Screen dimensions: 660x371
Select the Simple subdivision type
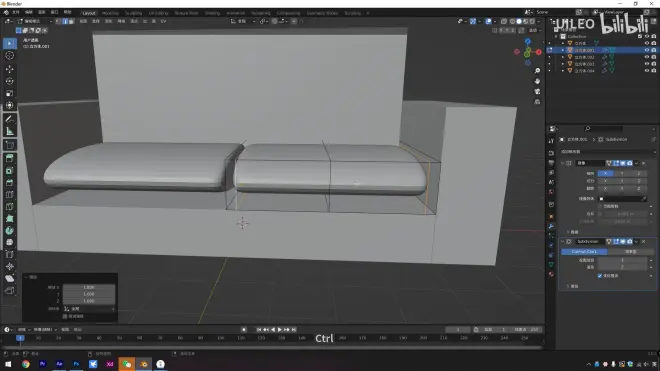(631, 251)
